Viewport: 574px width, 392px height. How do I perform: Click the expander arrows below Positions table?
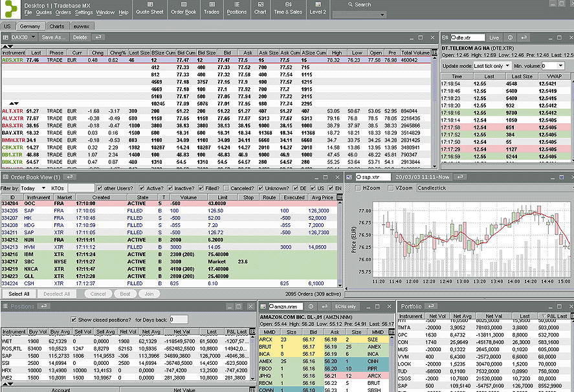coord(8,384)
